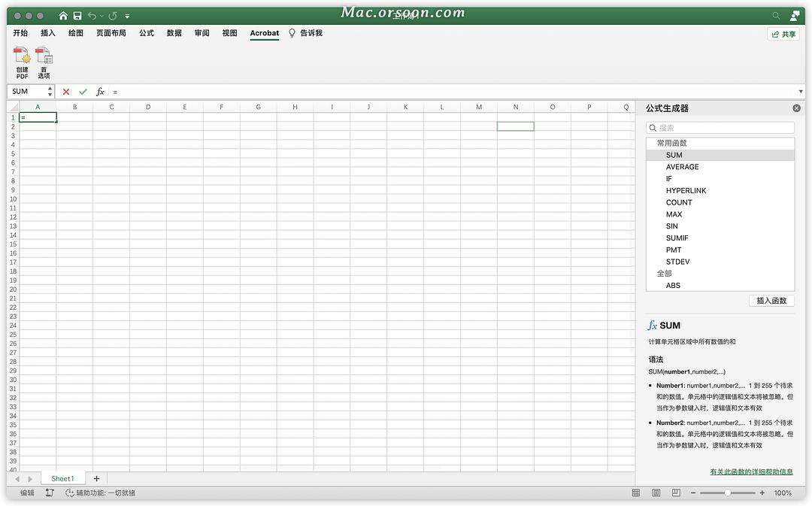This screenshot has height=506, width=812.
Task: Open the user account icon
Action: click(x=795, y=16)
